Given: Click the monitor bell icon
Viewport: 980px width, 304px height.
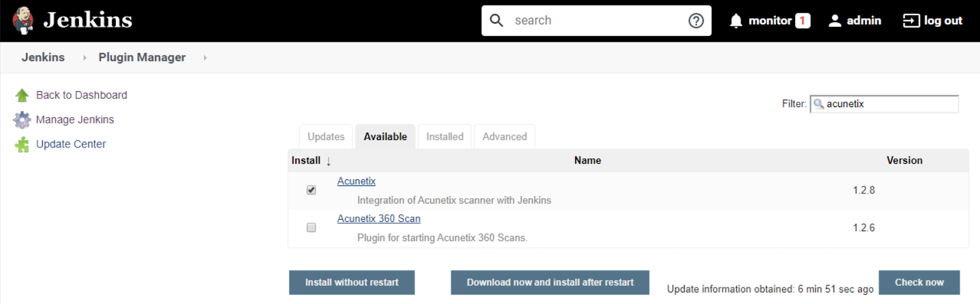Looking at the screenshot, I should coord(736,21).
